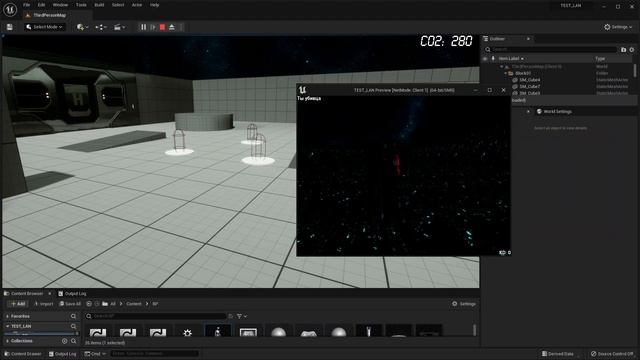This screenshot has width=640, height=360.
Task: Go forward in Content Browser history
Action: click(x=97, y=304)
